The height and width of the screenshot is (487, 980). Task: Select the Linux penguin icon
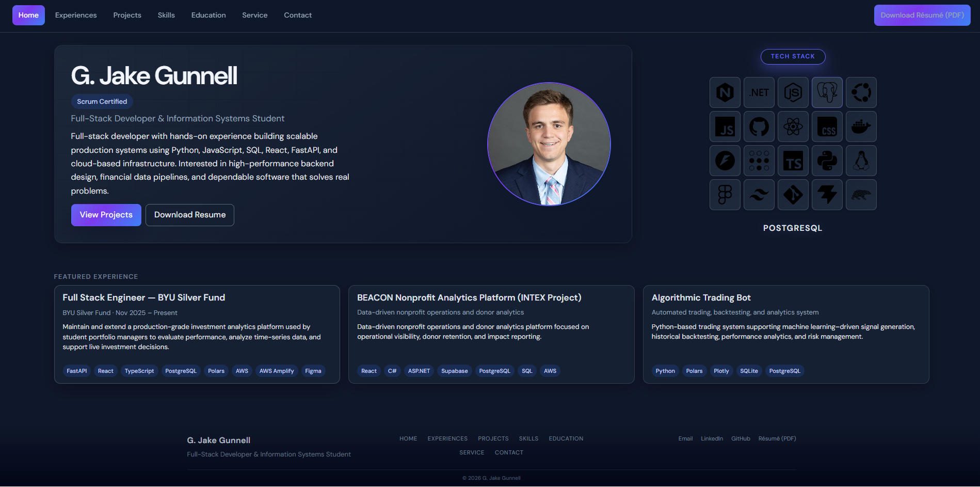point(861,161)
